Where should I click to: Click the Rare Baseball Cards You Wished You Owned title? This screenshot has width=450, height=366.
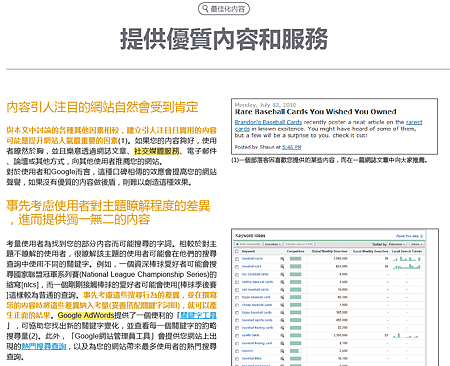tap(315, 112)
